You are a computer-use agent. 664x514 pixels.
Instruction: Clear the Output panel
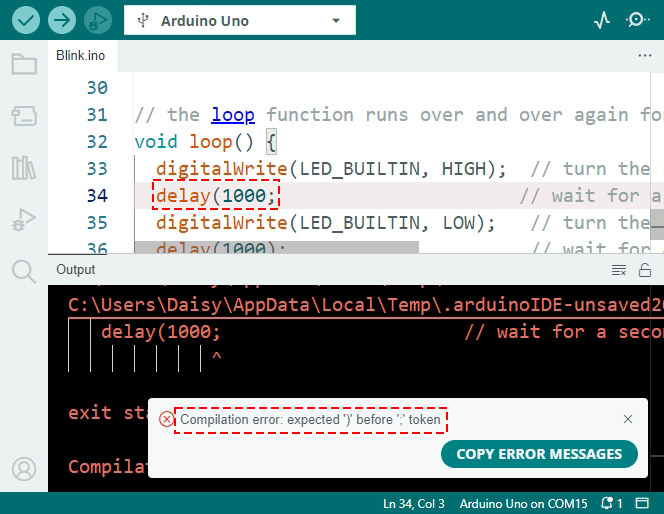tap(619, 270)
